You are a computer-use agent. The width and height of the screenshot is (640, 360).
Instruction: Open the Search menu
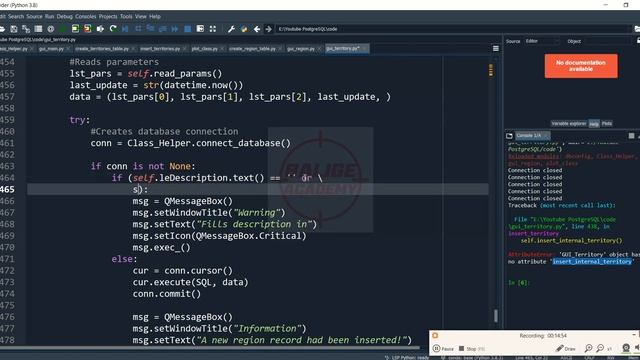click(x=16, y=16)
